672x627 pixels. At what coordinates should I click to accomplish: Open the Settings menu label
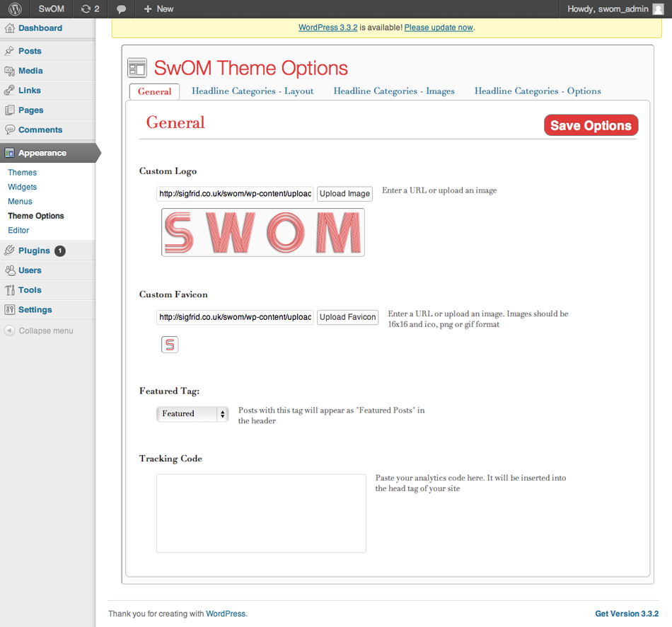click(x=35, y=310)
